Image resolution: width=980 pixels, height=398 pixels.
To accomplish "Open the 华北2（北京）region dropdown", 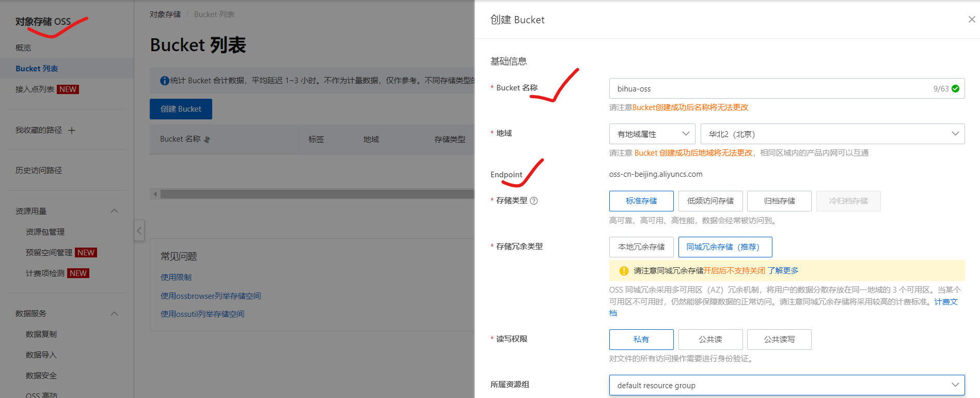I will coord(832,134).
